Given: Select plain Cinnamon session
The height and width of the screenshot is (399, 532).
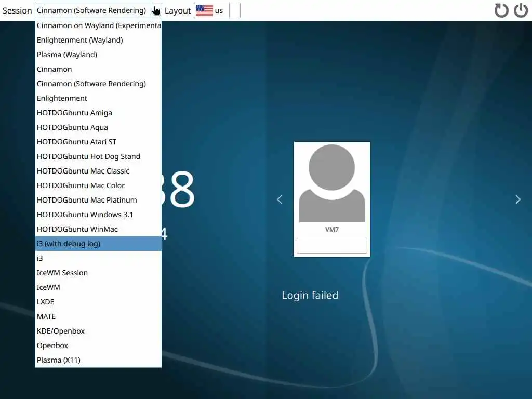Looking at the screenshot, I should coord(98,69).
